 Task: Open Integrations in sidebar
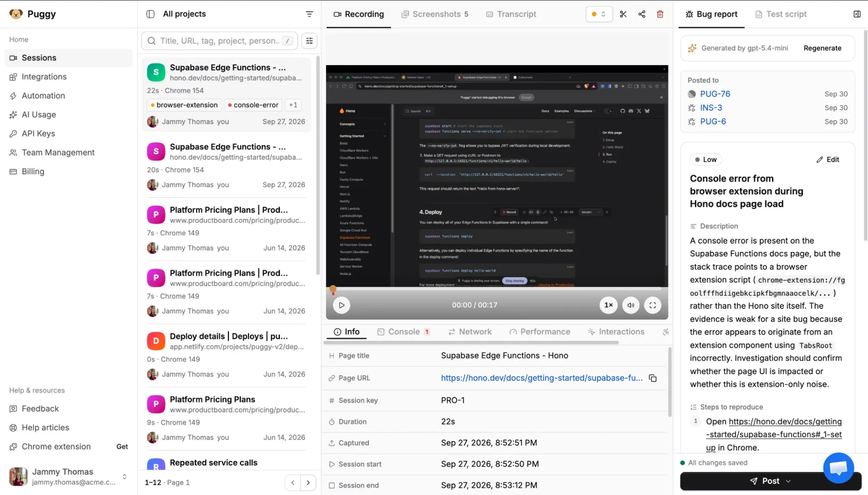tap(68, 77)
